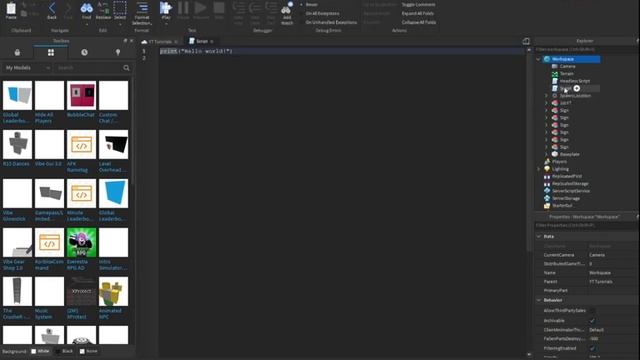This screenshot has width=640, height=360.
Task: Click the ServerScriptService icon
Action: 547,191
